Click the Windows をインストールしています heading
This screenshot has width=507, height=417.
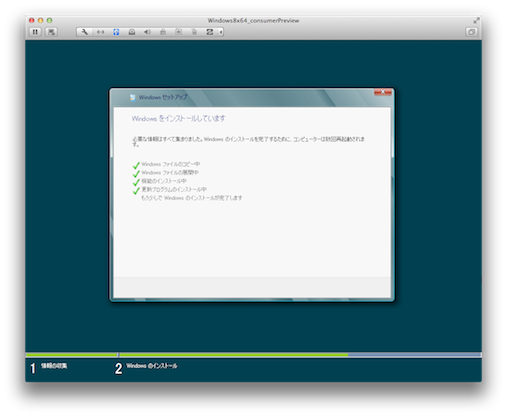tap(178, 119)
